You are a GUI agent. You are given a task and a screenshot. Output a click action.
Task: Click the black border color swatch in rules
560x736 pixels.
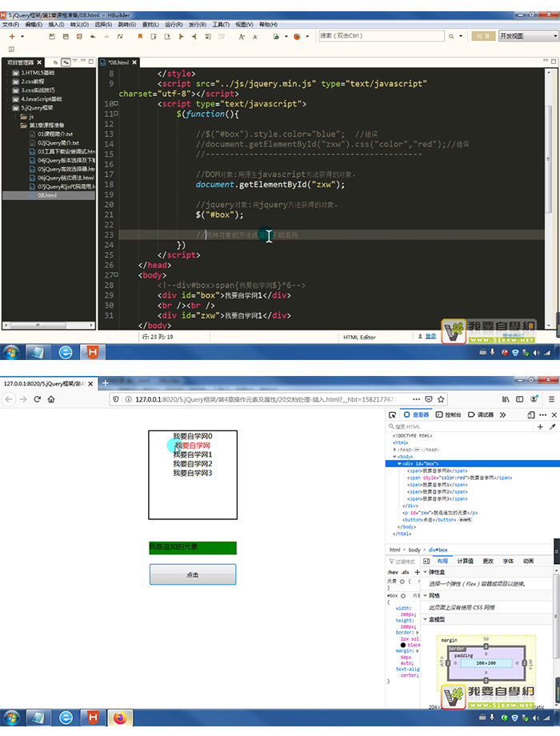(x=402, y=645)
